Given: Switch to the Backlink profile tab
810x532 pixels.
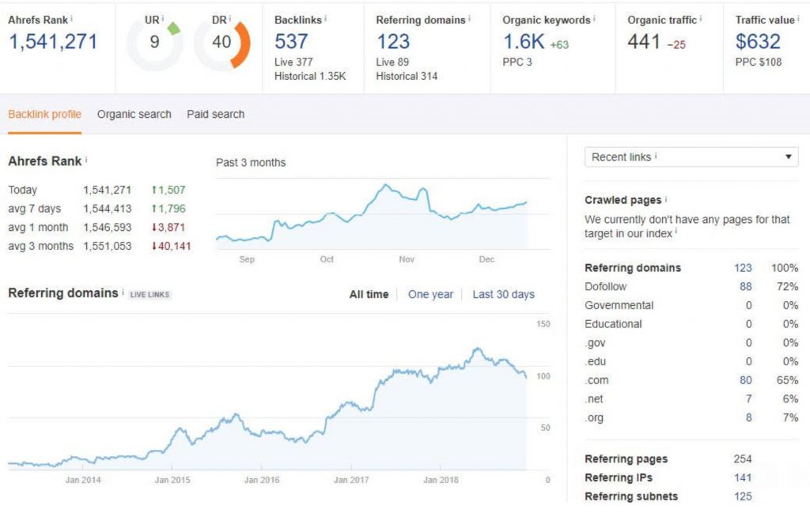Looking at the screenshot, I should [x=44, y=115].
